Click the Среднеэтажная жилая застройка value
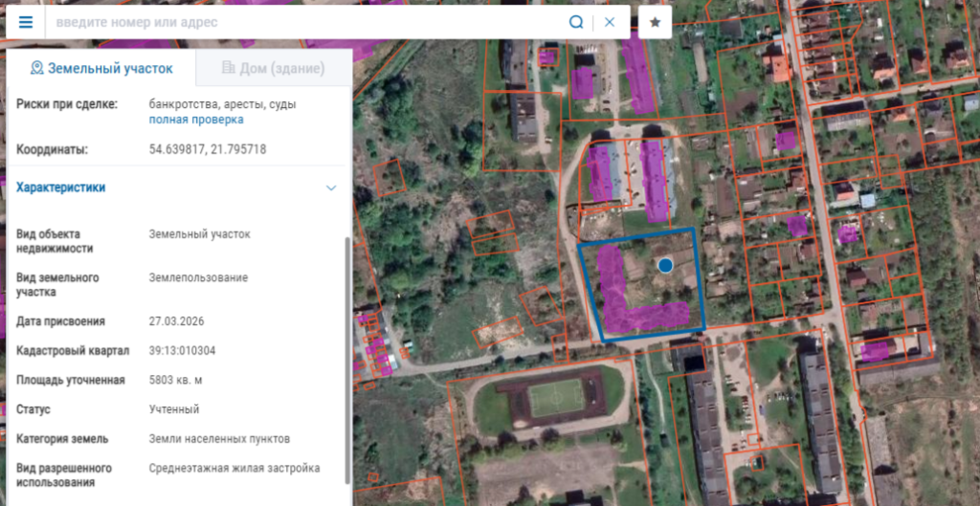The width and height of the screenshot is (980, 506). tap(234, 468)
